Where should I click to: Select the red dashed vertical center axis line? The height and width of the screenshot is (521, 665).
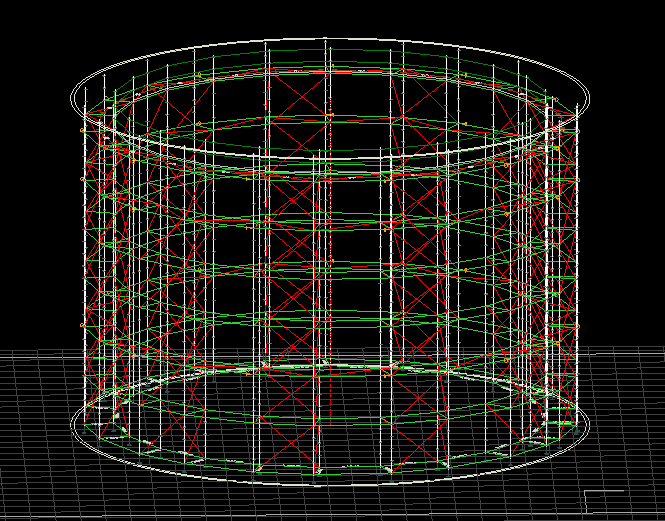(330, 263)
